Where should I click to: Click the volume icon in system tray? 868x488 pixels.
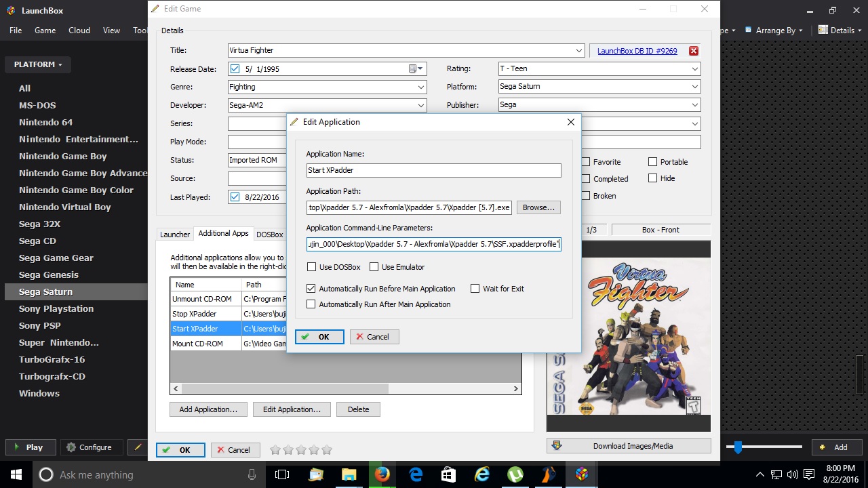tap(792, 474)
